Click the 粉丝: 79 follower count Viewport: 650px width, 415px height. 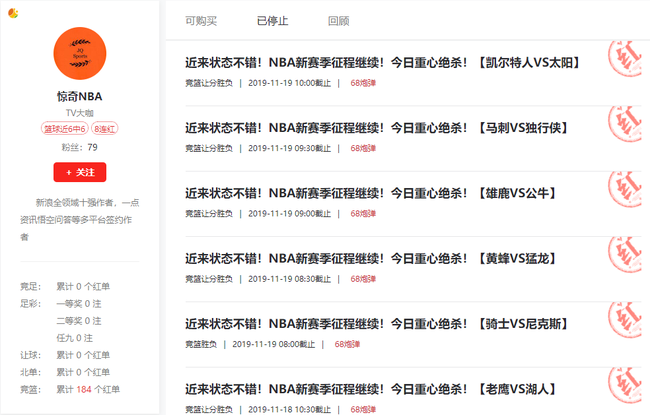pos(80,147)
